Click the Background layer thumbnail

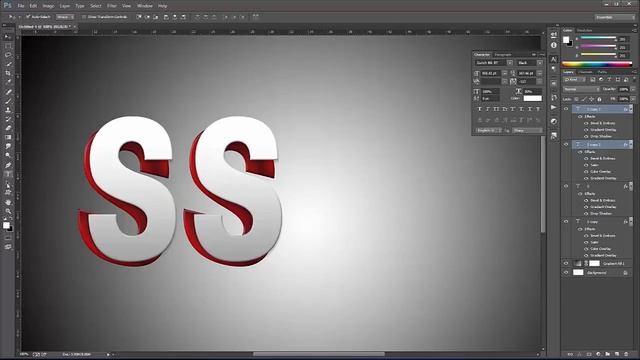click(x=578, y=272)
